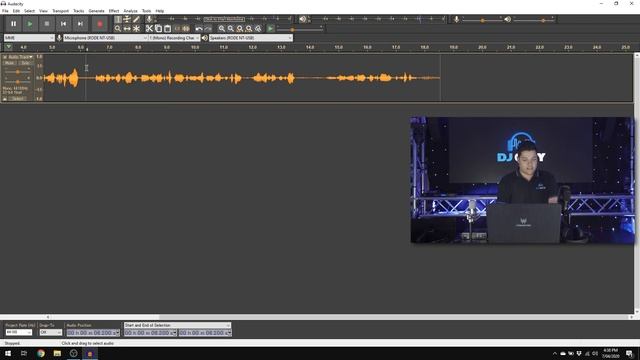Click the playback volume slider in mixer toolbar
640x360 pixels.
coord(534,20)
